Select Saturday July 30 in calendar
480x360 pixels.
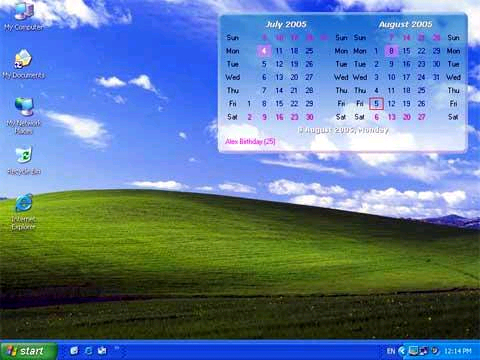pyautogui.click(x=309, y=117)
